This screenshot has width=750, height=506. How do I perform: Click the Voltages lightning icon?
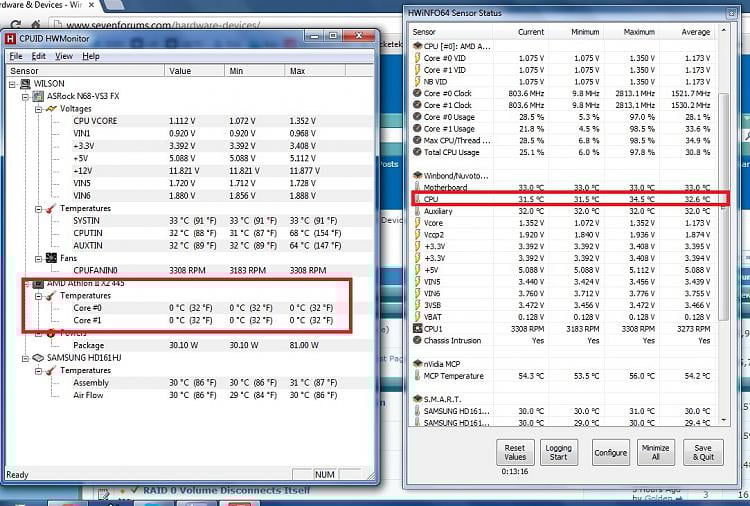tap(51, 109)
